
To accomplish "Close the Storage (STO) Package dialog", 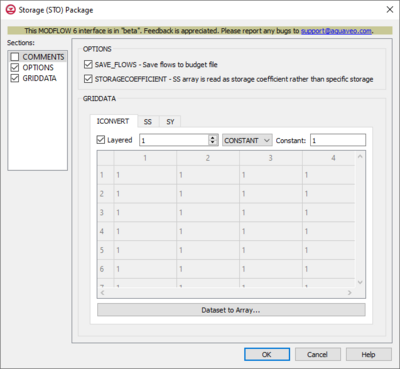I will [x=390, y=10].
